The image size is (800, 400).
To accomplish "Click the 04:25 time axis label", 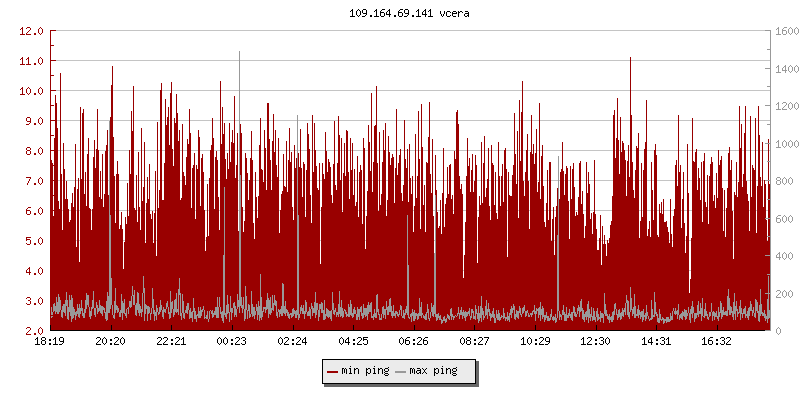I will [x=353, y=342].
